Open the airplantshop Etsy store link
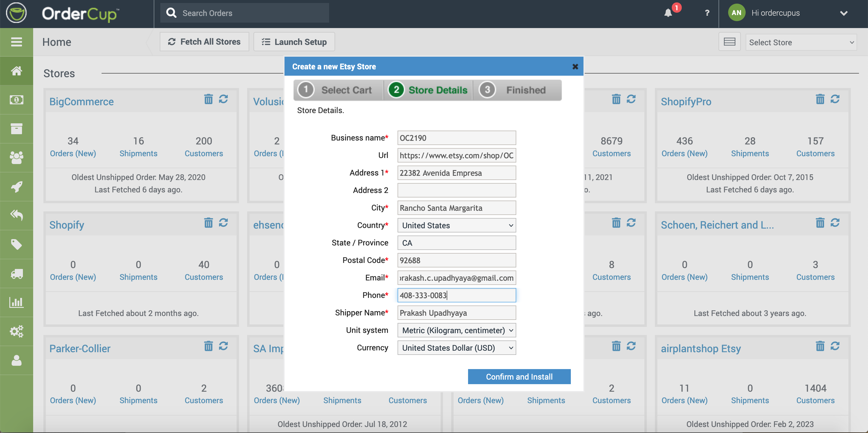This screenshot has height=433, width=868. (700, 348)
